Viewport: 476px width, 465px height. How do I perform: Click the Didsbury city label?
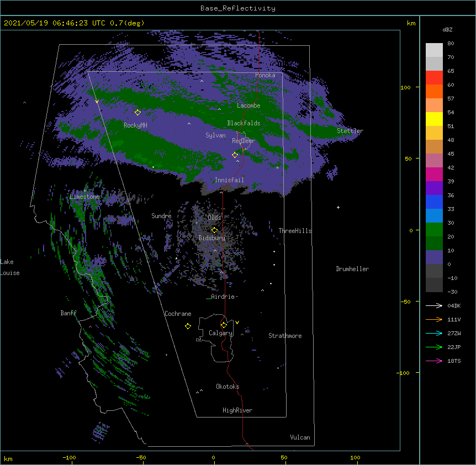click(x=212, y=238)
